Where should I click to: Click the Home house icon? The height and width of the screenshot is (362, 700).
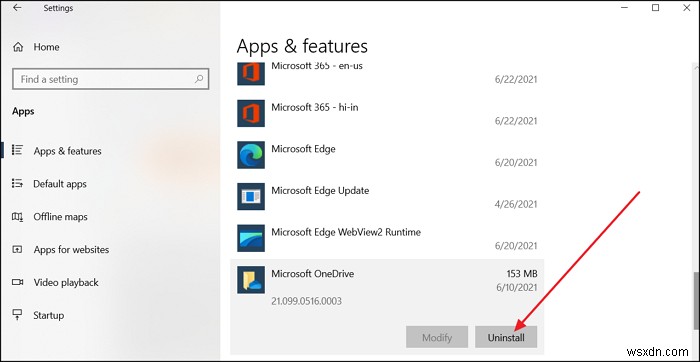click(18, 47)
